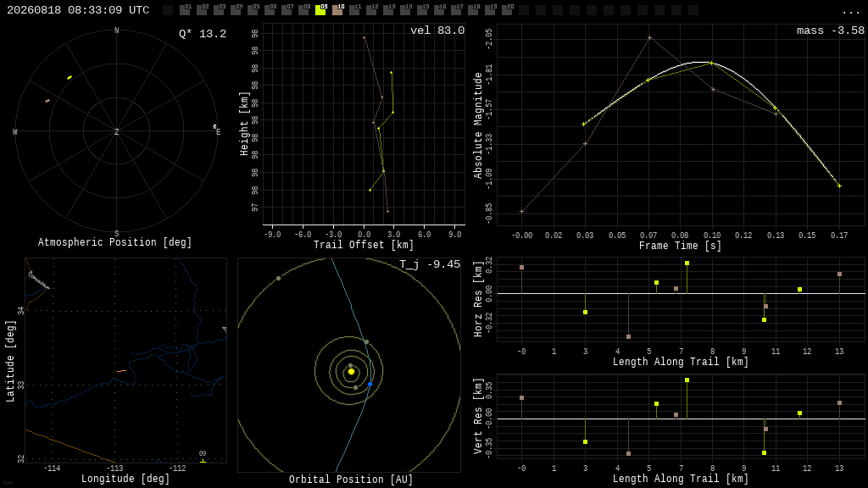This screenshot has height=488, width=868.
Task: Click highest yellow point in Vert Res plot
Action: click(x=687, y=380)
